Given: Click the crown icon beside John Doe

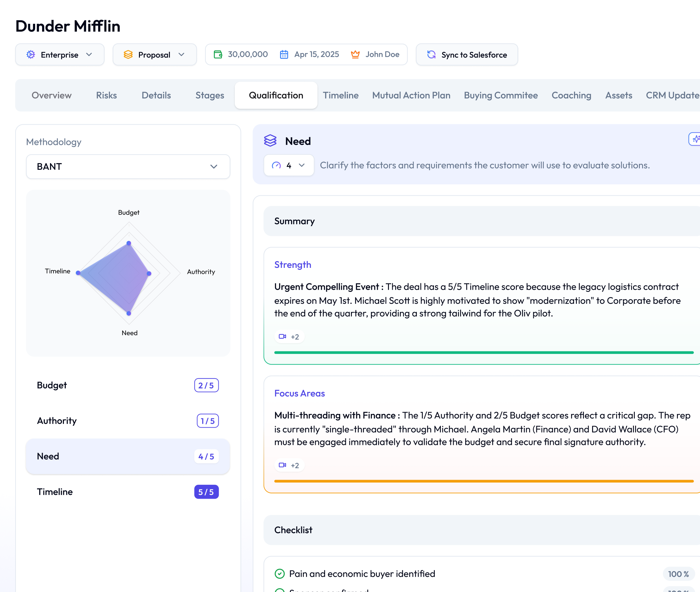Looking at the screenshot, I should point(355,54).
